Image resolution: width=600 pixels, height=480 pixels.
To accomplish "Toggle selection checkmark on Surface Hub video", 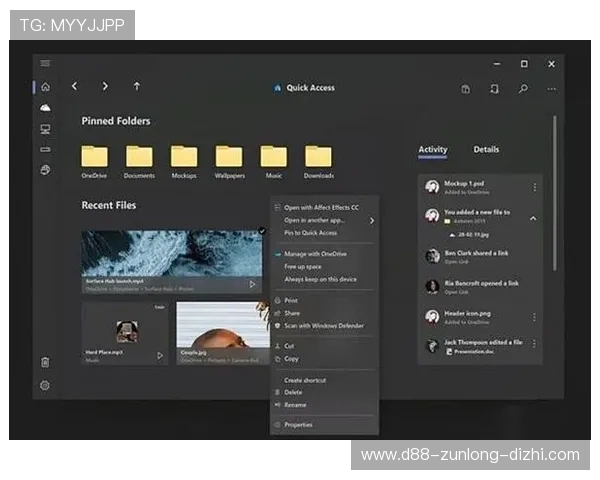I will (x=262, y=231).
